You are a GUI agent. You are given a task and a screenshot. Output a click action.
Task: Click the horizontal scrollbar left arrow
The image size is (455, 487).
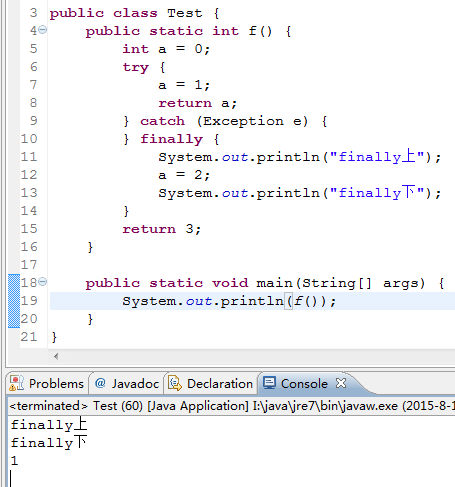tap(56, 356)
